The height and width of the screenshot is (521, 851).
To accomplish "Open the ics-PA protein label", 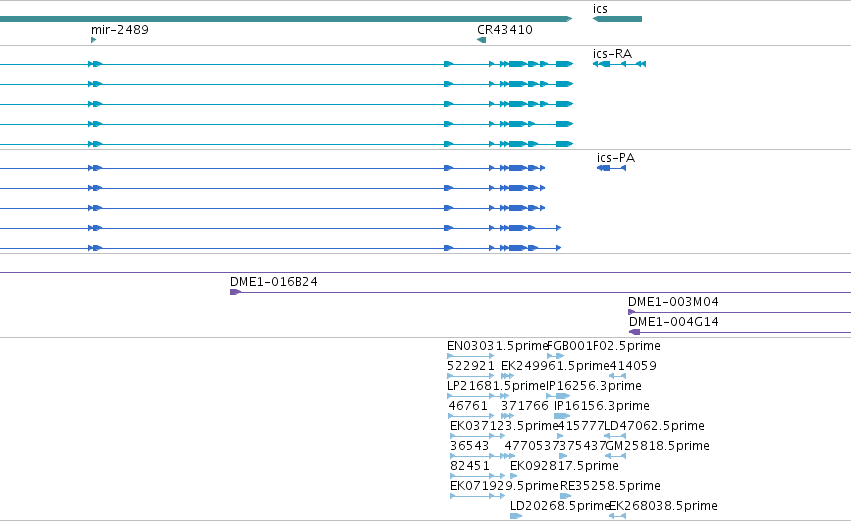I will pyautogui.click(x=616, y=158).
